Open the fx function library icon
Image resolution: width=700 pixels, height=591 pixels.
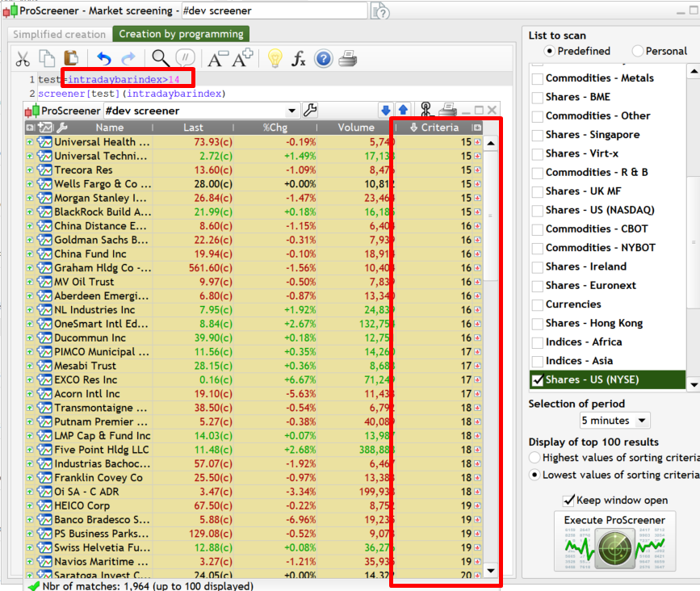pyautogui.click(x=299, y=58)
